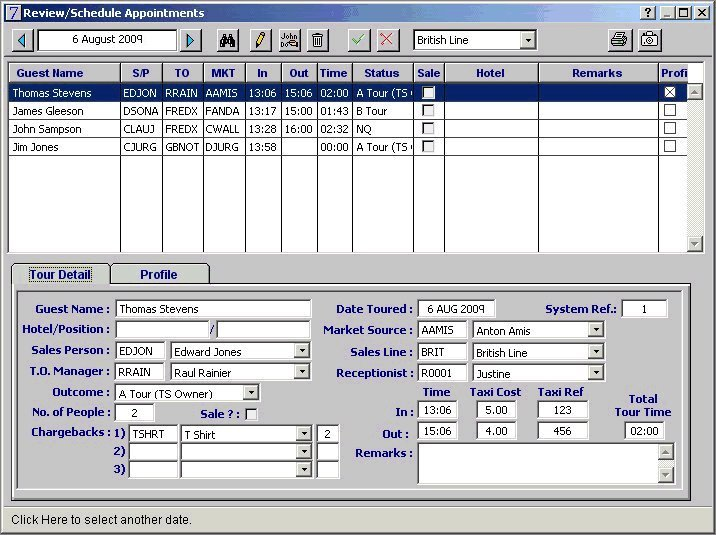Click the S/P column header
The width and height of the screenshot is (716, 535).
click(x=141, y=73)
